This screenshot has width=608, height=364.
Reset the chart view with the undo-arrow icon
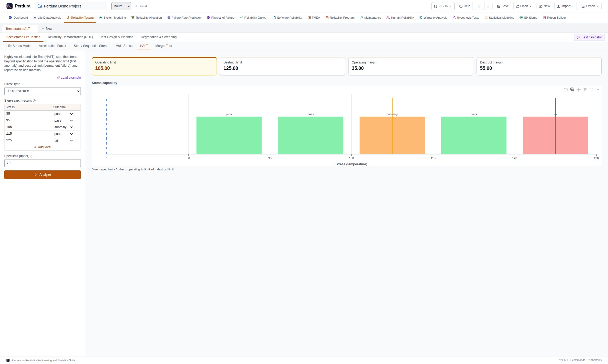pyautogui.click(x=566, y=90)
